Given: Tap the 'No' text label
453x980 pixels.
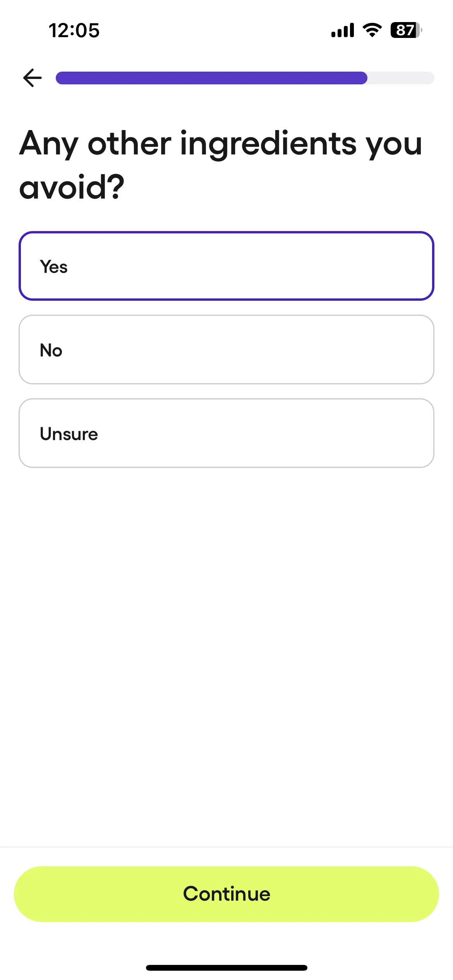Looking at the screenshot, I should (51, 350).
